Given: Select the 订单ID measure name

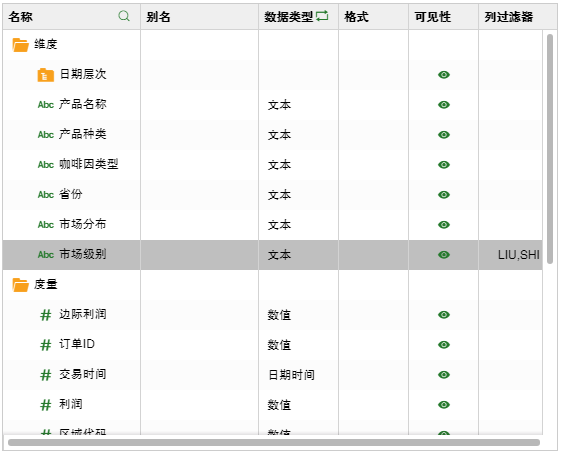Looking at the screenshot, I should coord(77,344).
